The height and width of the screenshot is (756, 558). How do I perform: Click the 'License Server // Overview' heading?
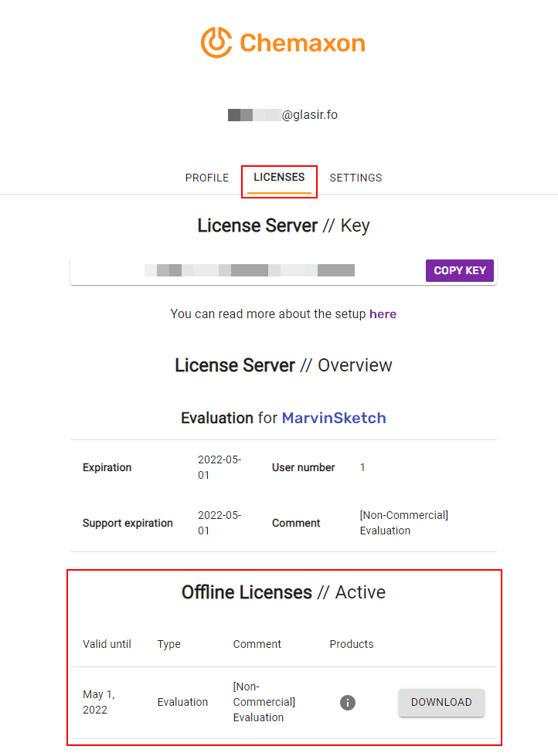pos(284,365)
